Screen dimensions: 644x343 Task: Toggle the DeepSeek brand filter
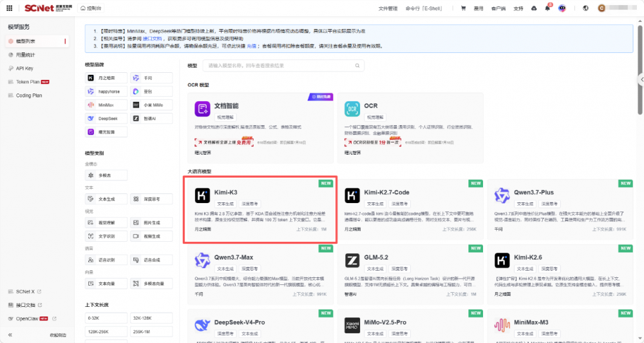click(106, 119)
